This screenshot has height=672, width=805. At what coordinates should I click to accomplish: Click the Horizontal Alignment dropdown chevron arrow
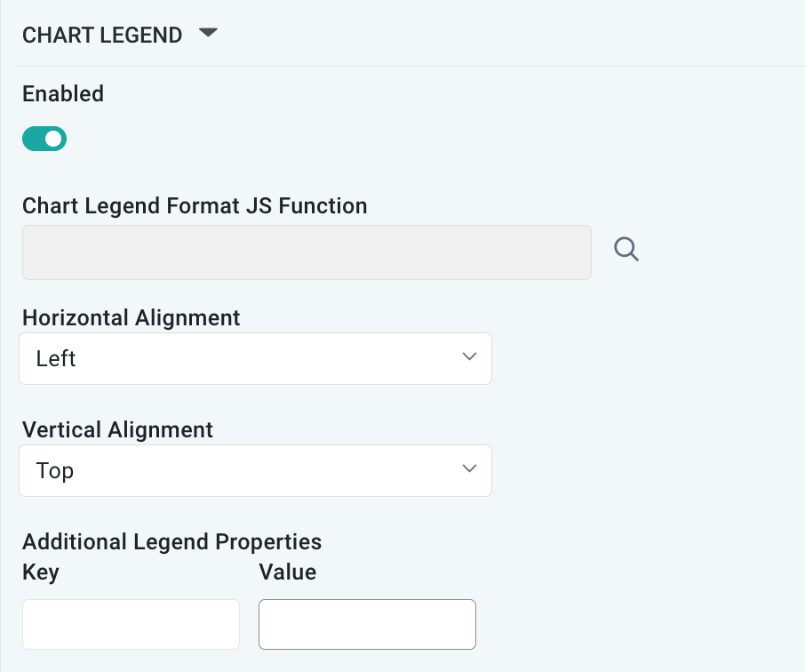pyautogui.click(x=470, y=357)
